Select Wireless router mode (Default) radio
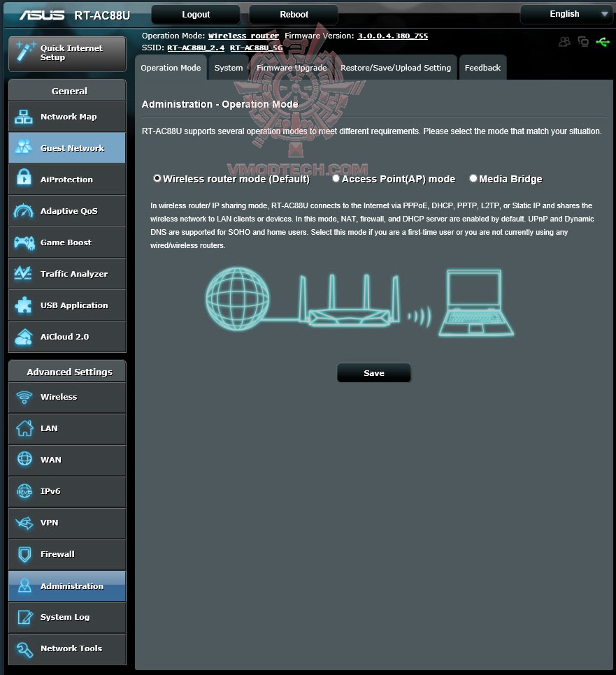Viewport: 616px width, 675px height. point(157,178)
